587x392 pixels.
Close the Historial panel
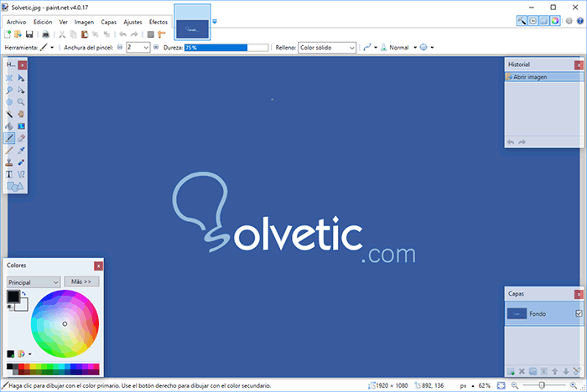tap(579, 65)
